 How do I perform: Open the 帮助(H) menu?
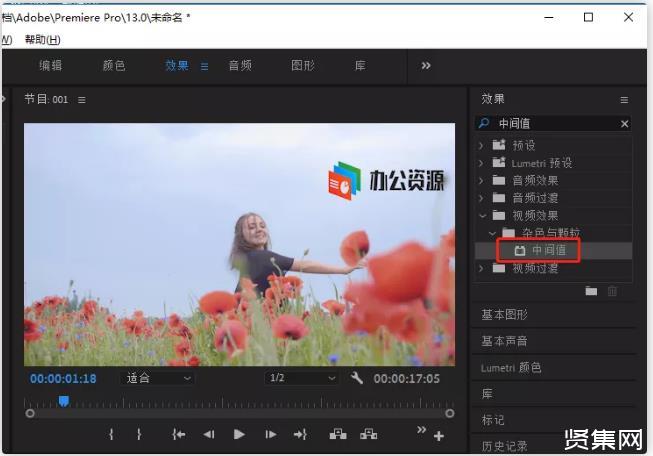click(x=42, y=40)
